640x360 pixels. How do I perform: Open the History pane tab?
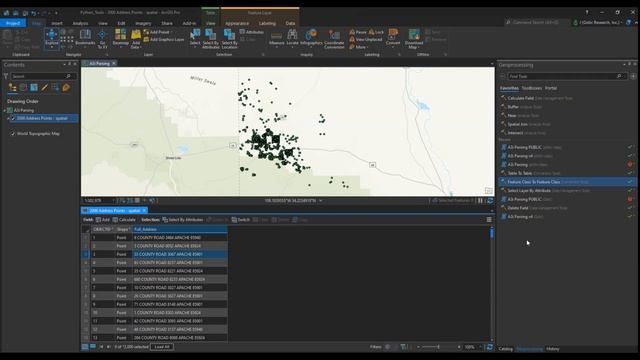point(553,349)
